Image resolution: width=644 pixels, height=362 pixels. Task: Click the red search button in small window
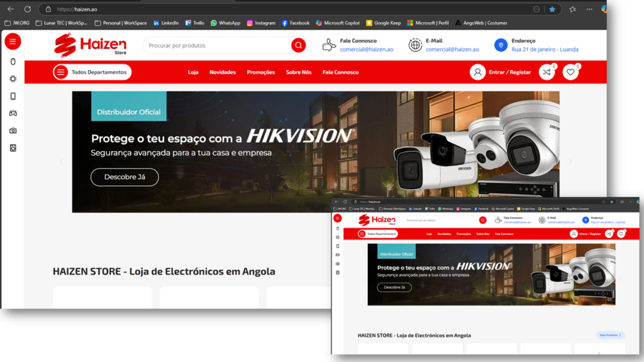[x=482, y=221]
